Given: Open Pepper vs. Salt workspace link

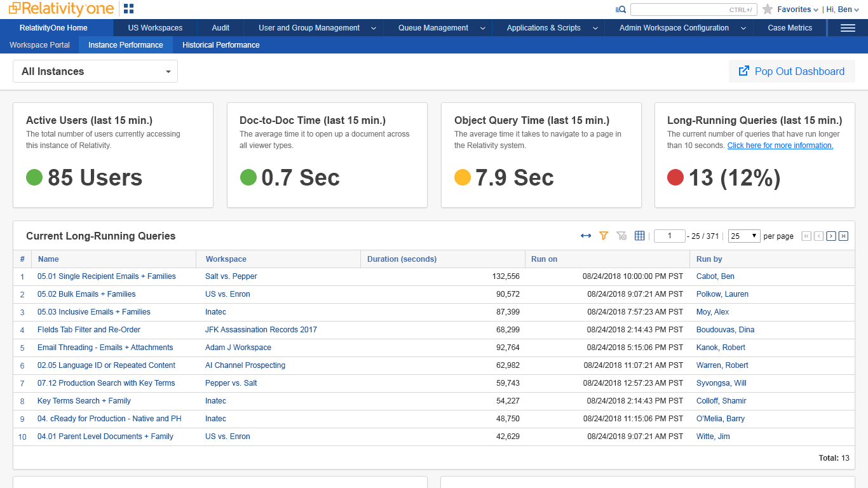Looking at the screenshot, I should pos(231,383).
